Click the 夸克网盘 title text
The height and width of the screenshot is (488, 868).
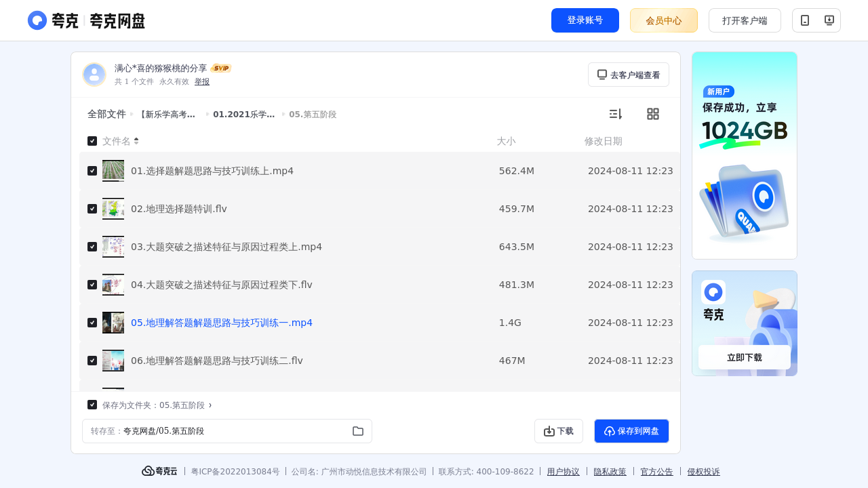(117, 21)
